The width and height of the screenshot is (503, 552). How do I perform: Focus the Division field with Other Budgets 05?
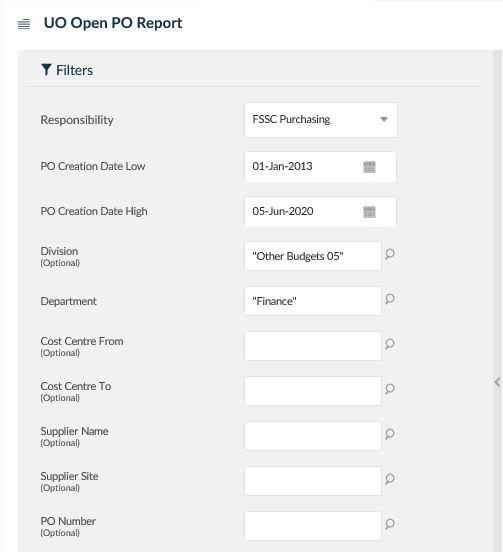tap(313, 256)
